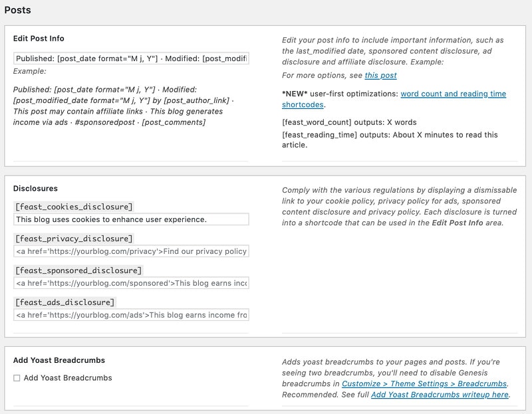Click the [feast_privacy_disclosure] shortcode label

click(74, 239)
